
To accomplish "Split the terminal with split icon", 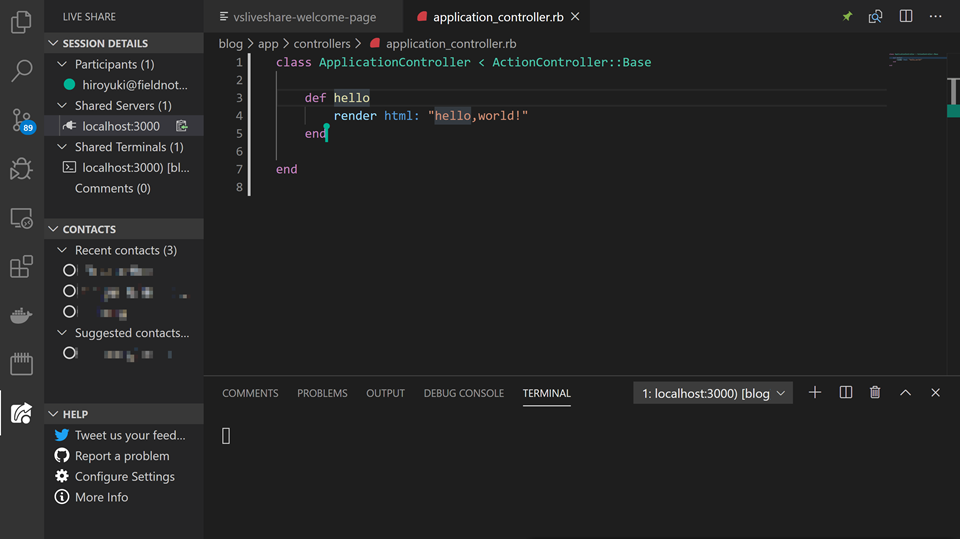I will click(846, 393).
